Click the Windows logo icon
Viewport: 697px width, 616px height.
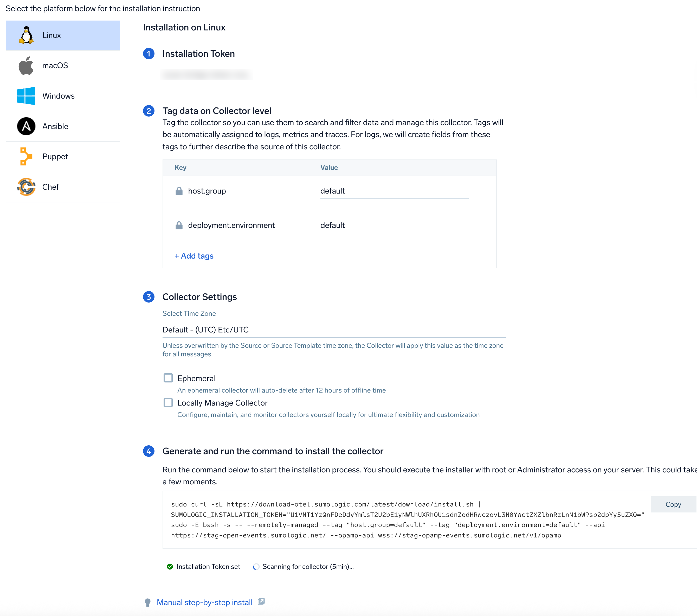(26, 96)
